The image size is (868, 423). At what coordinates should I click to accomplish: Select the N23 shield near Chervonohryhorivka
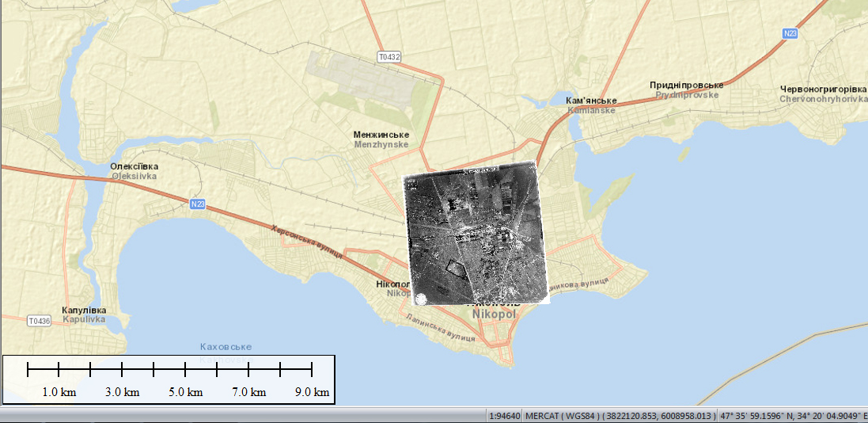click(x=790, y=33)
